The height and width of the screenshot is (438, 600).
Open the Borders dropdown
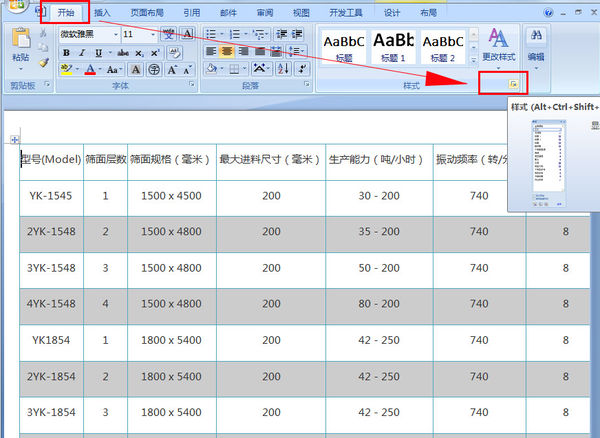tap(244, 69)
